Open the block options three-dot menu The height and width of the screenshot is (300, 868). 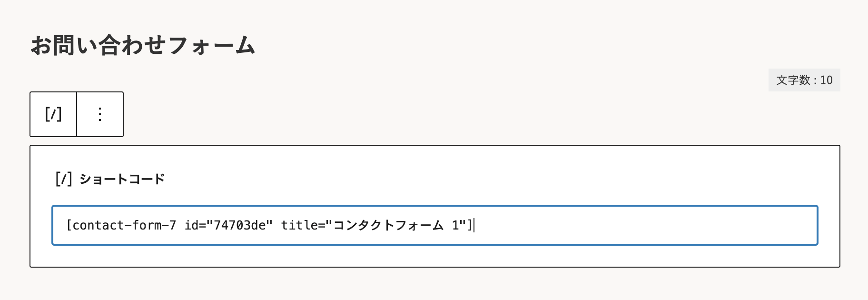(100, 114)
